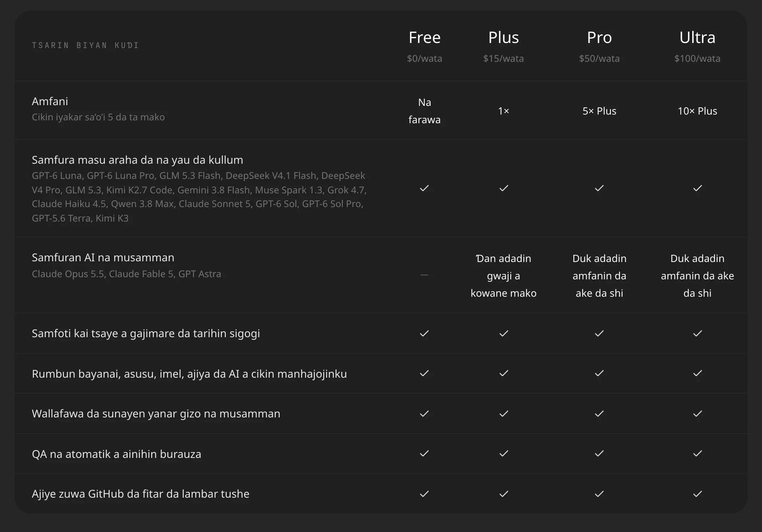Screen dimensions: 762x532
Task: Click Pro checkmark in Rumbun bayanai row
Action: (599, 373)
